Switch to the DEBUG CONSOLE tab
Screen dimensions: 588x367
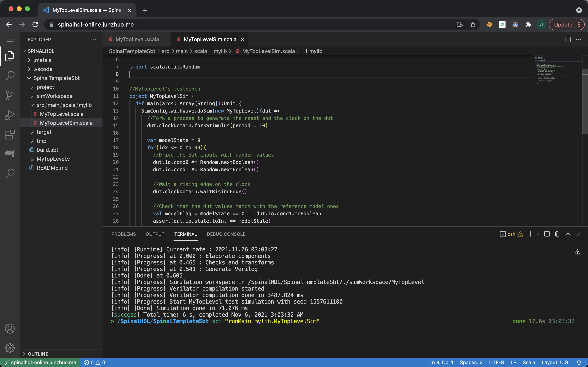226,234
